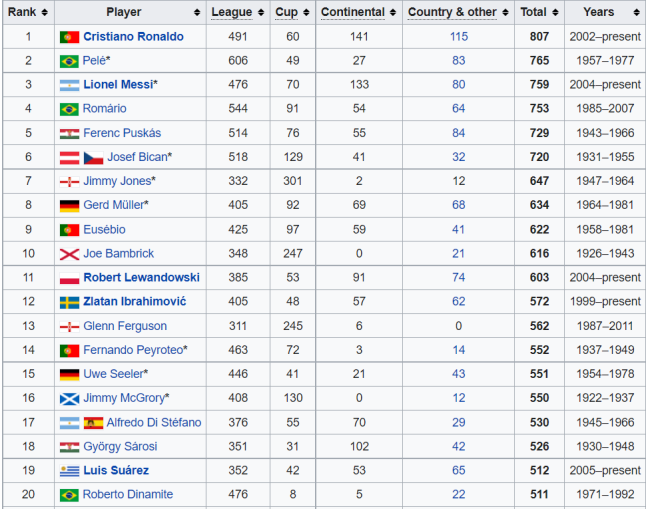Sort table by Rank column arrows
Viewport: 650px width, 509px height.
click(44, 12)
